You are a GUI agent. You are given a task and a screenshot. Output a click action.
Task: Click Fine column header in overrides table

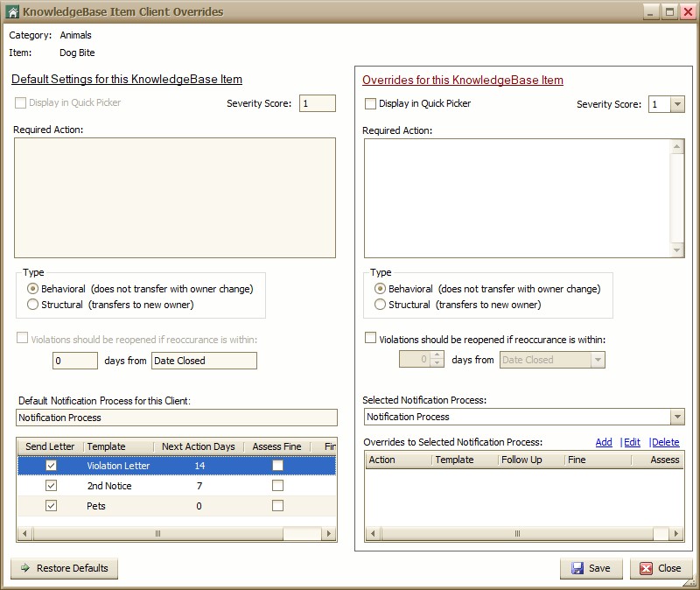click(598, 460)
